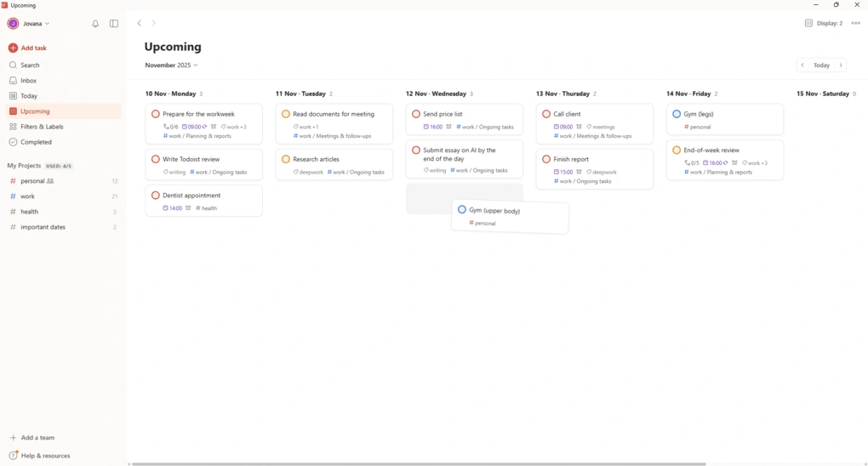Click the Gym (upper body) circle
Screen dimensions: 868x466
click(x=462, y=210)
